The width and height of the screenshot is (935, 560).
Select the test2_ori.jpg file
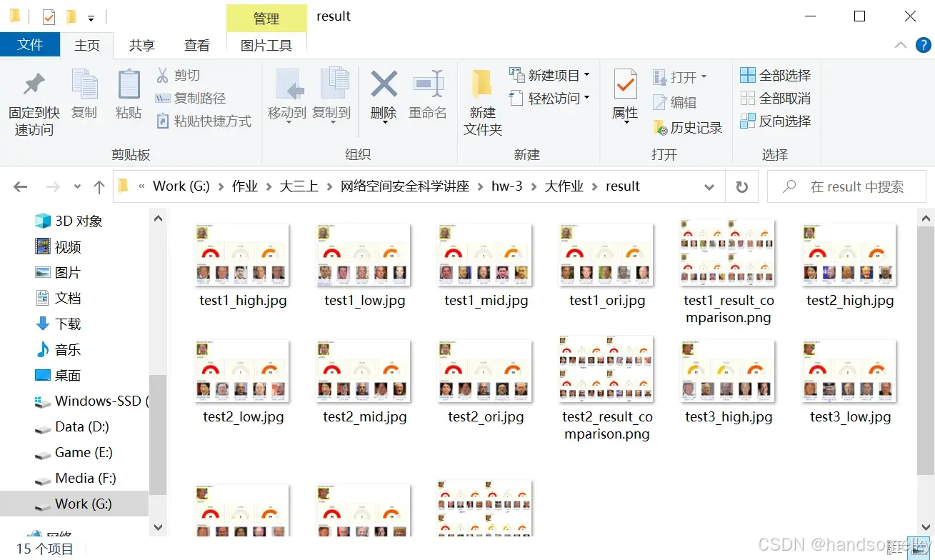pos(486,382)
